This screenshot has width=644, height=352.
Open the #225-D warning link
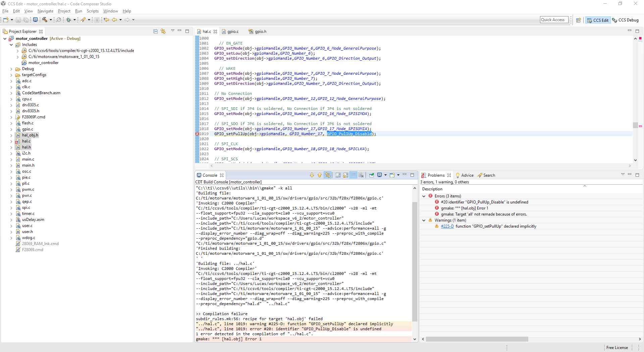point(447,226)
